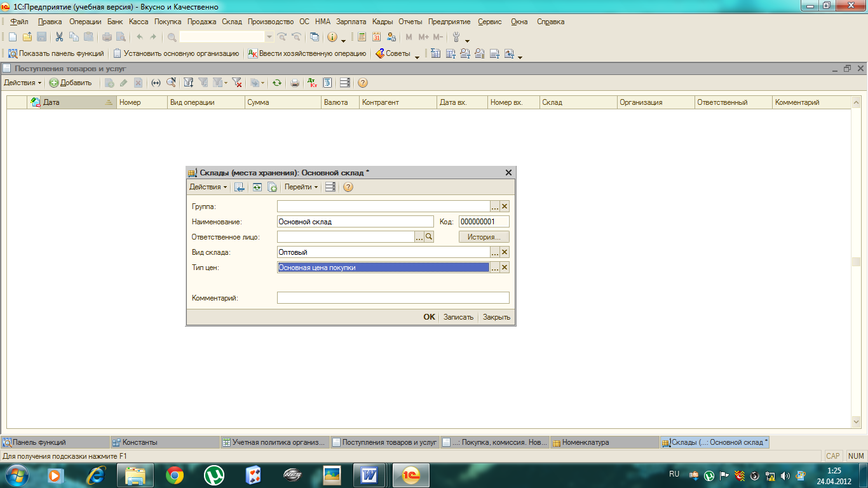Click the yellow info help icon in main toolbar
The width and height of the screenshot is (868, 488).
(332, 37)
